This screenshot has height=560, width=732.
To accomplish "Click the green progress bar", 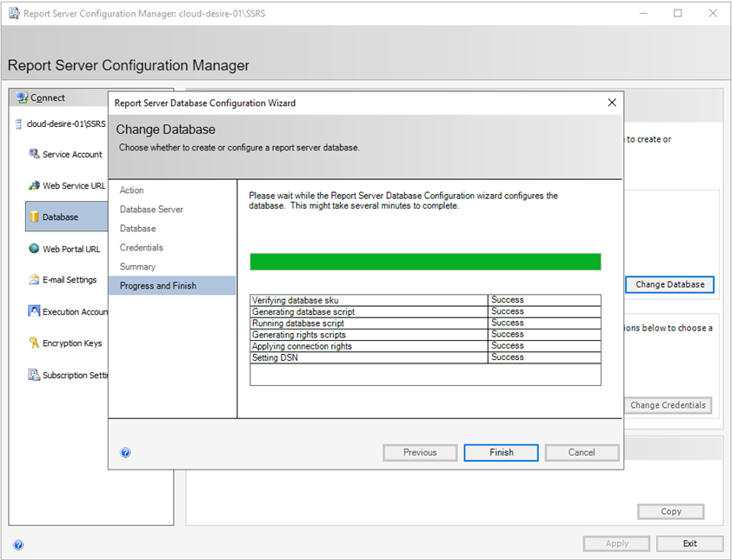I will click(425, 262).
